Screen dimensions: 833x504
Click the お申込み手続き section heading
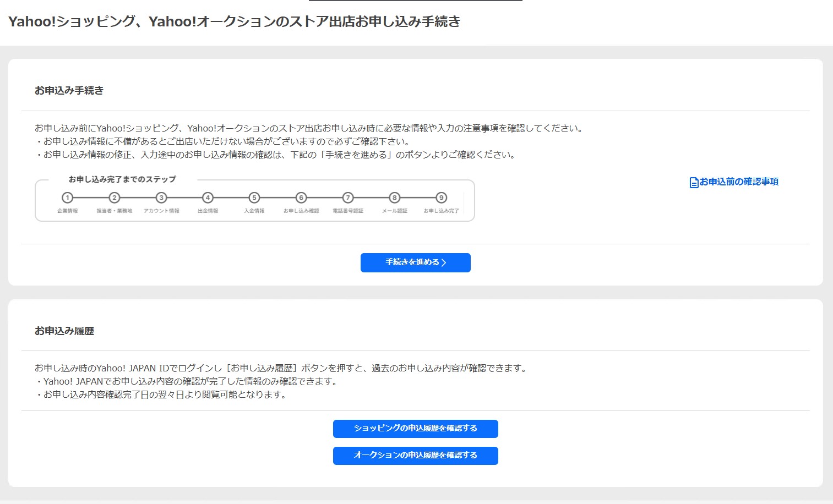click(x=69, y=91)
